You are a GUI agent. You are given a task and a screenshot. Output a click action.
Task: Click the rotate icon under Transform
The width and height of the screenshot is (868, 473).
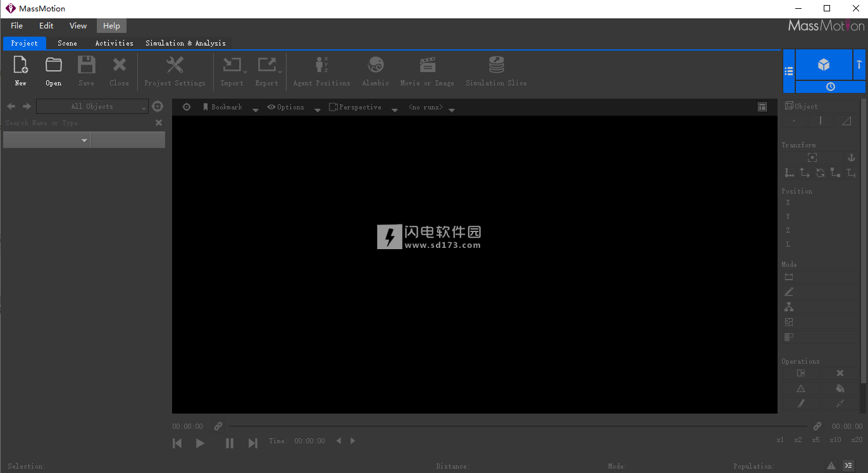(820, 173)
